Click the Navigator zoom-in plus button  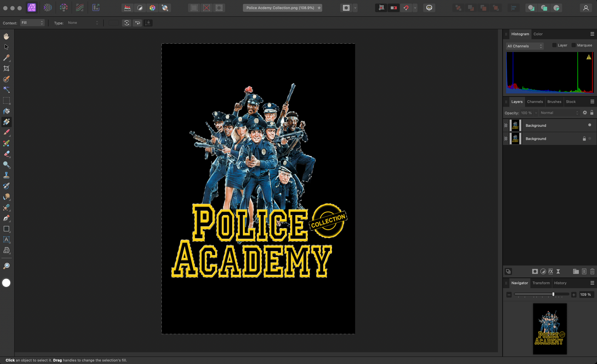coord(573,295)
